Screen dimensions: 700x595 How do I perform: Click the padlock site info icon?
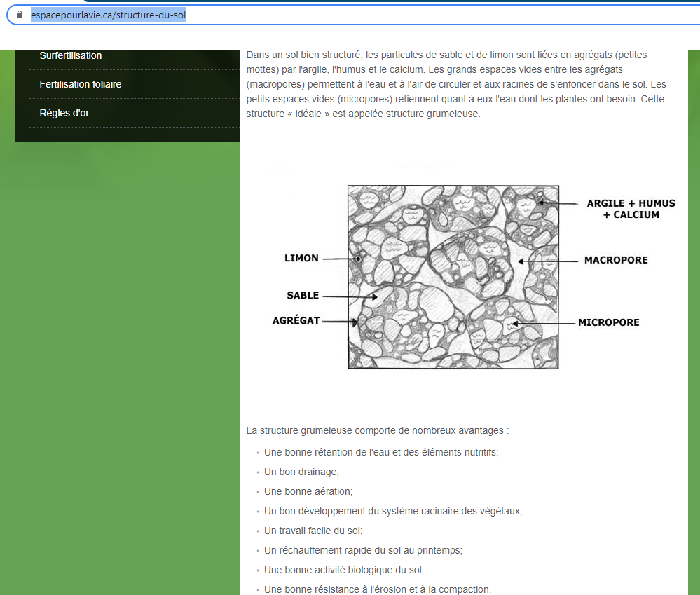(x=20, y=15)
